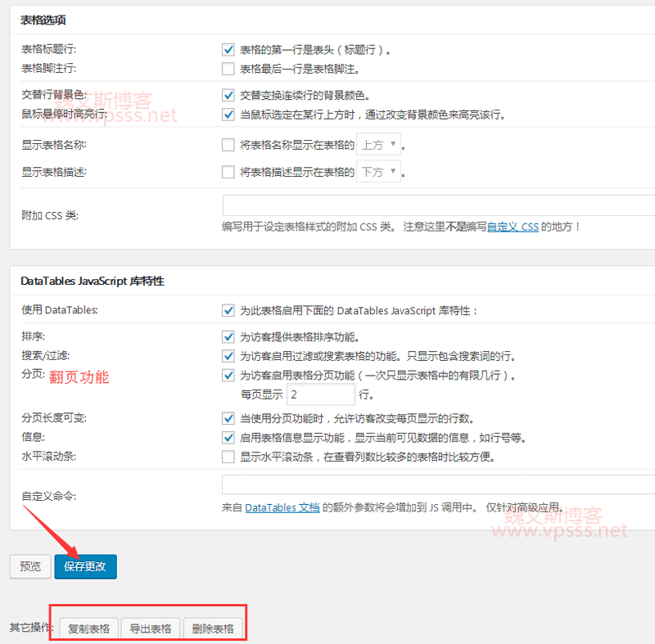Image resolution: width=655 pixels, height=644 pixels.
Task: Open the 自定义 CSS link
Action: point(513,227)
